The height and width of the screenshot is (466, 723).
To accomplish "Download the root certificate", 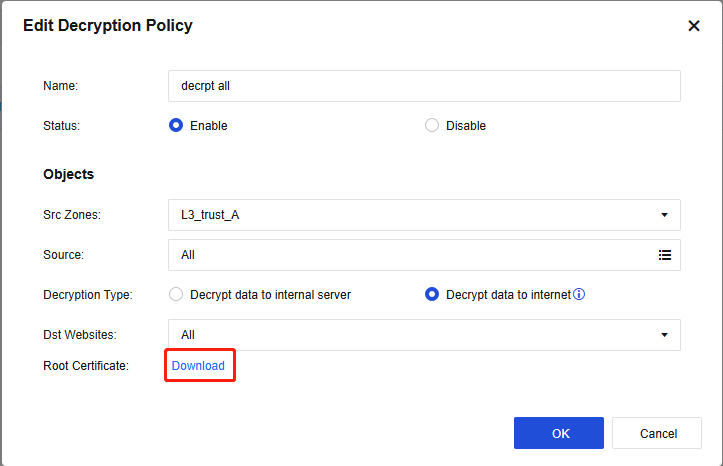I will point(198,366).
